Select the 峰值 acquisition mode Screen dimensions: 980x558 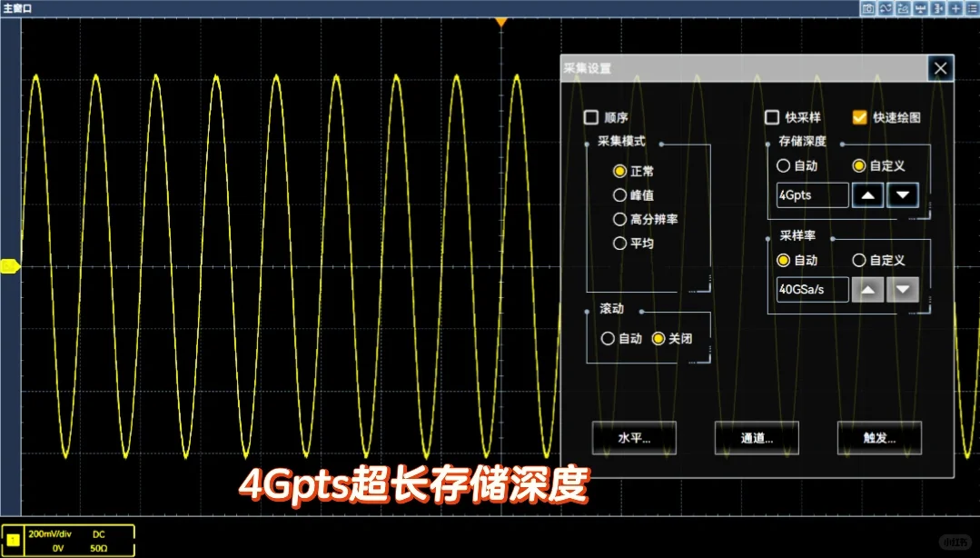pos(620,194)
